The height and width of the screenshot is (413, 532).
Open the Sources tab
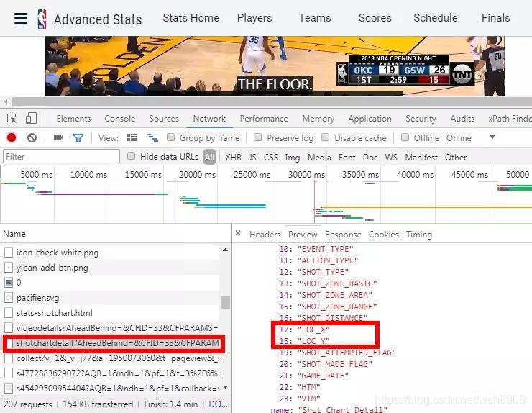(x=164, y=119)
